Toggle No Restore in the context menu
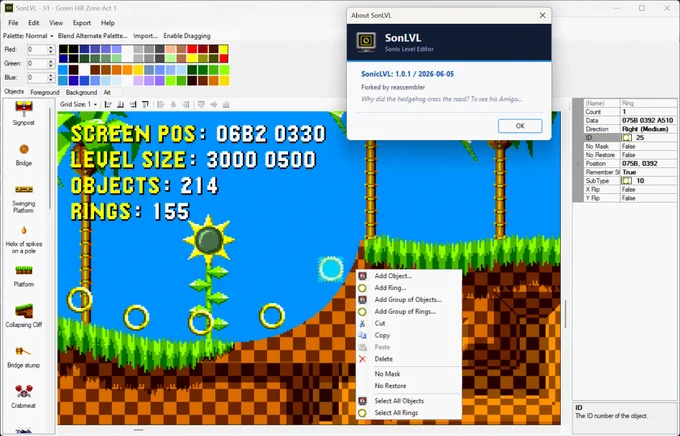 (x=390, y=386)
